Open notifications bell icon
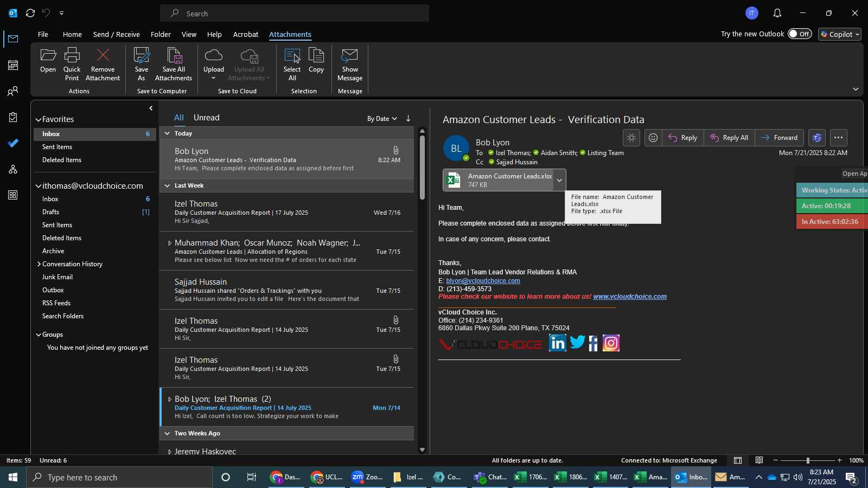Viewport: 868px width, 488px height. click(x=777, y=13)
